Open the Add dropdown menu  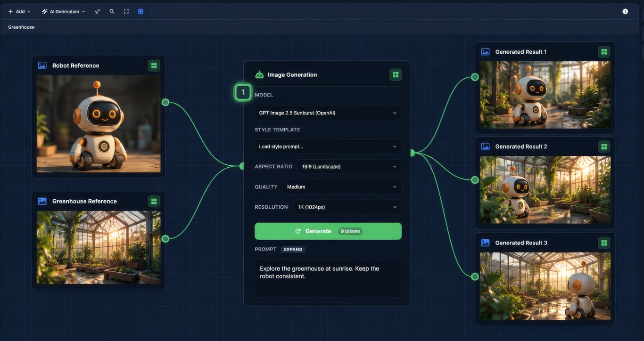click(19, 11)
